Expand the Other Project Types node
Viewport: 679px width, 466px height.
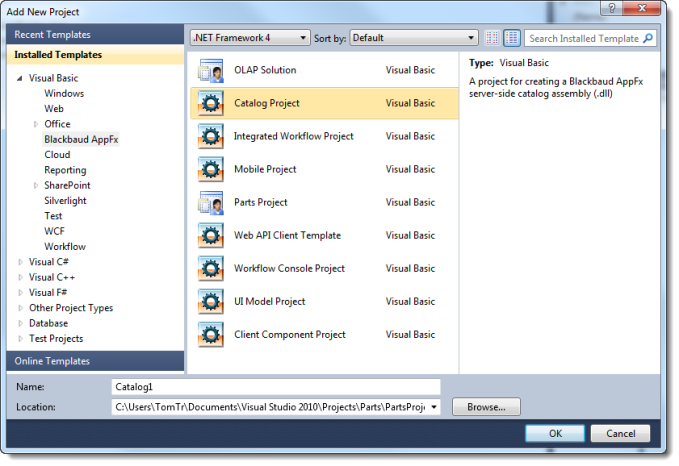click(x=20, y=308)
